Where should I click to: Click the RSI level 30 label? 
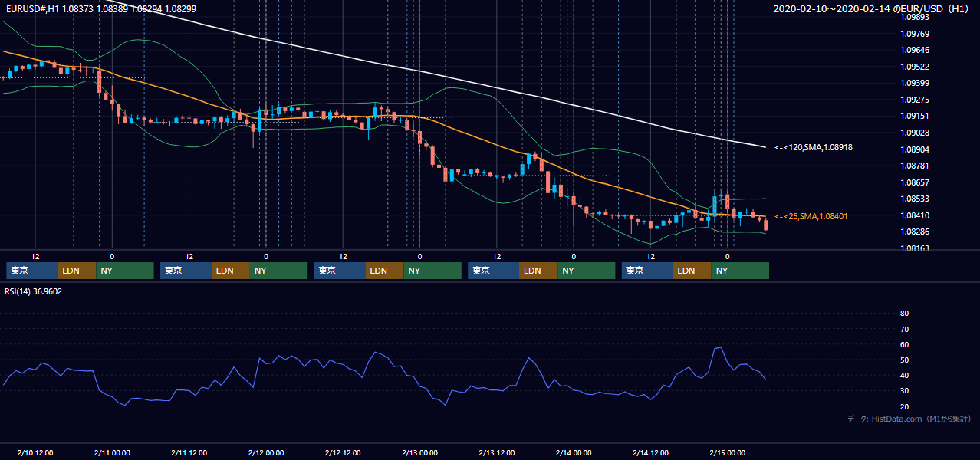pyautogui.click(x=904, y=391)
